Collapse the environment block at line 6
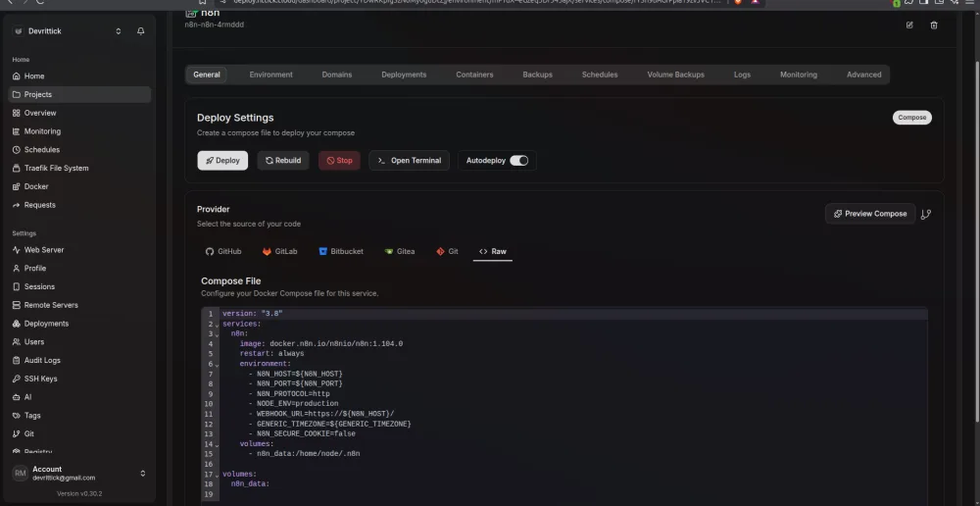980x506 pixels. 217,365
